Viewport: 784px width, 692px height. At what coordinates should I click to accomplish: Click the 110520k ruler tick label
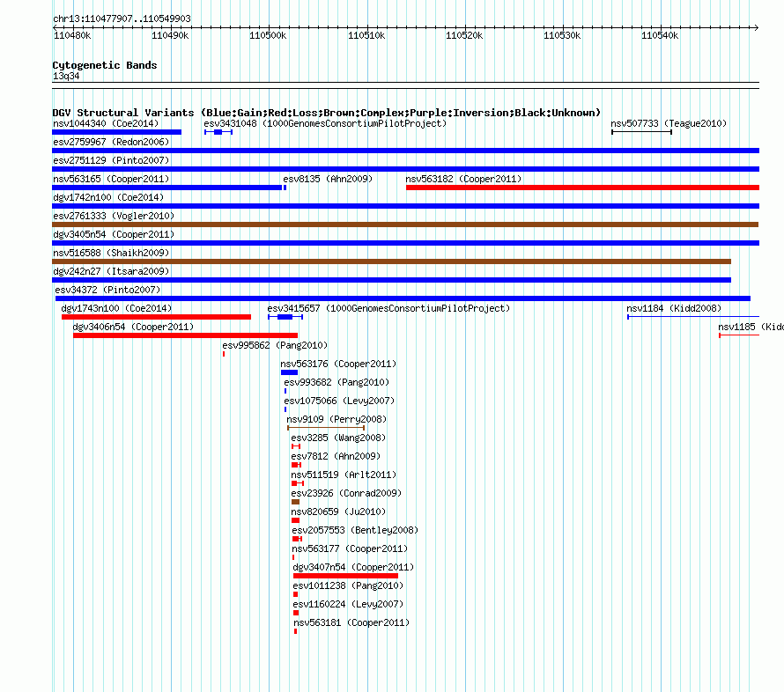click(x=464, y=35)
